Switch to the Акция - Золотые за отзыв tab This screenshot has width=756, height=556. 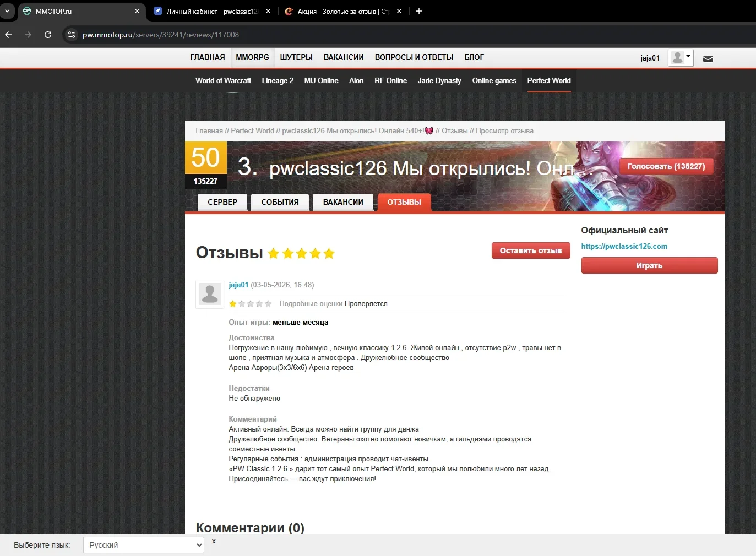(343, 11)
